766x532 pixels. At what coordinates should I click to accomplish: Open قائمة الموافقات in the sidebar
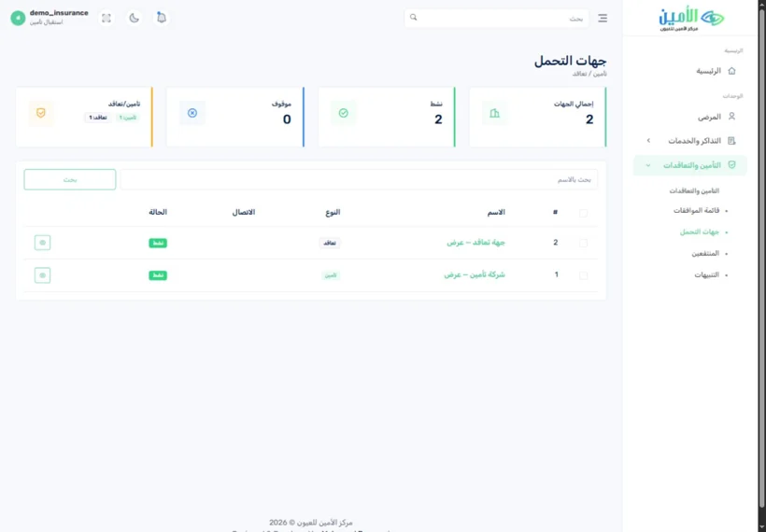696,210
